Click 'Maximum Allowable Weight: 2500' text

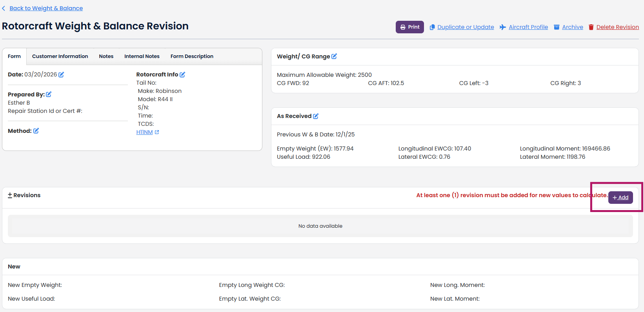pyautogui.click(x=324, y=75)
